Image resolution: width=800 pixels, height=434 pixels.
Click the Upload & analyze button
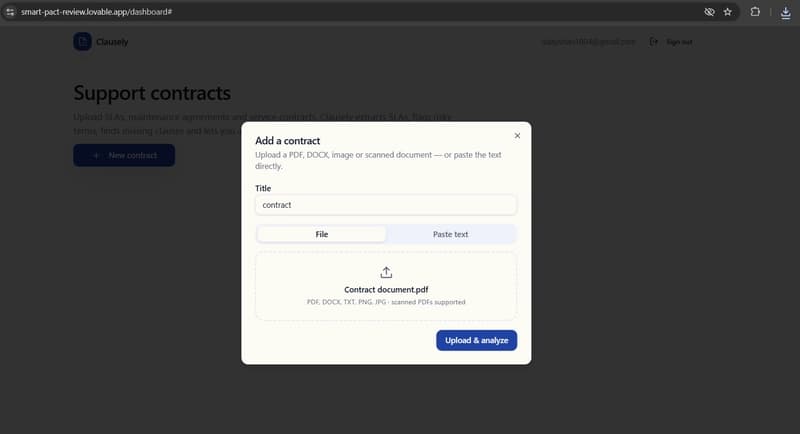[477, 340]
